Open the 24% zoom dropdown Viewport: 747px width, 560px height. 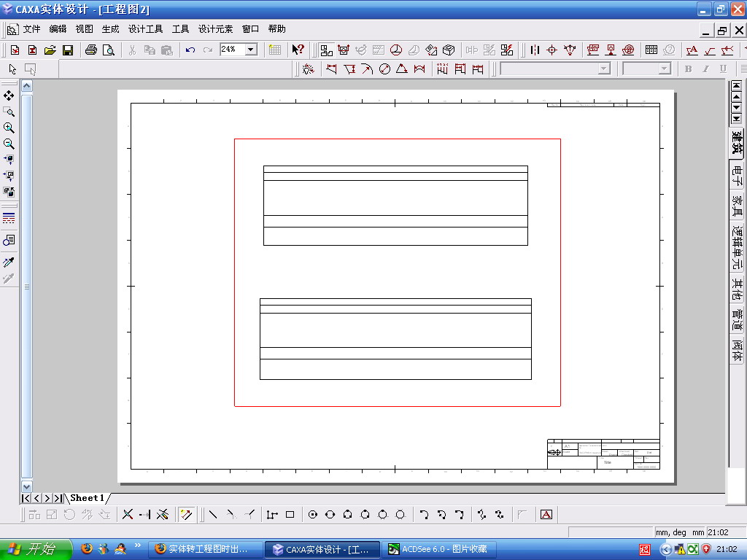click(x=252, y=49)
